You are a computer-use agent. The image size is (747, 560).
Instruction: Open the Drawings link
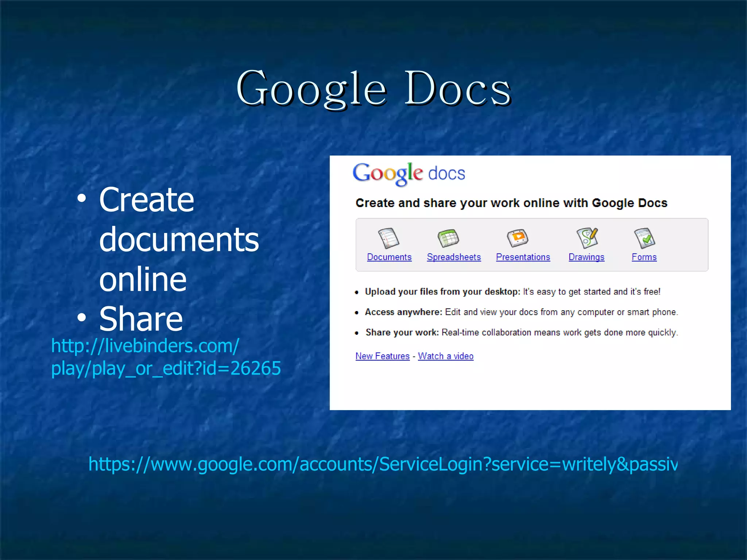586,257
